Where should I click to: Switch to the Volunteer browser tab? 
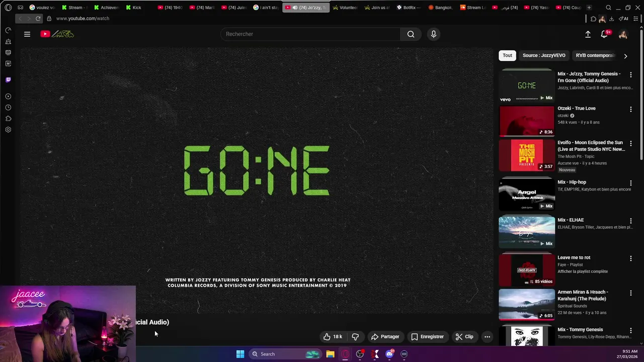[x=345, y=8]
